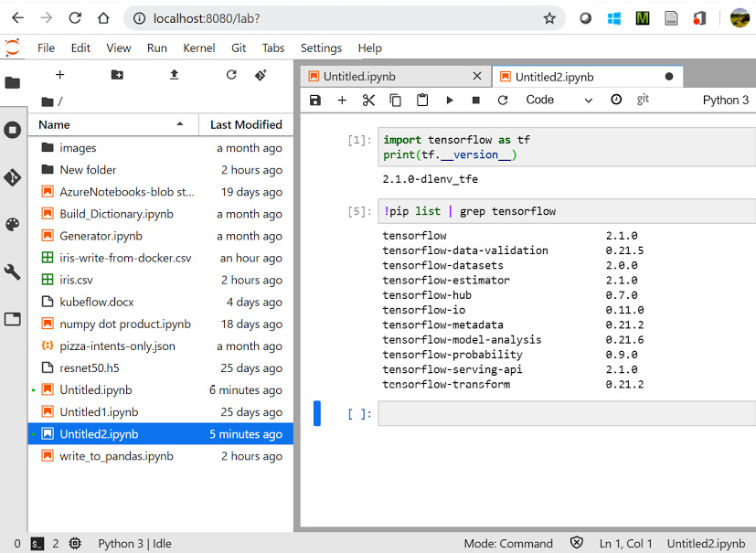Interrupt the kernel with stop icon
Viewport: 756px width, 553px height.
point(476,100)
